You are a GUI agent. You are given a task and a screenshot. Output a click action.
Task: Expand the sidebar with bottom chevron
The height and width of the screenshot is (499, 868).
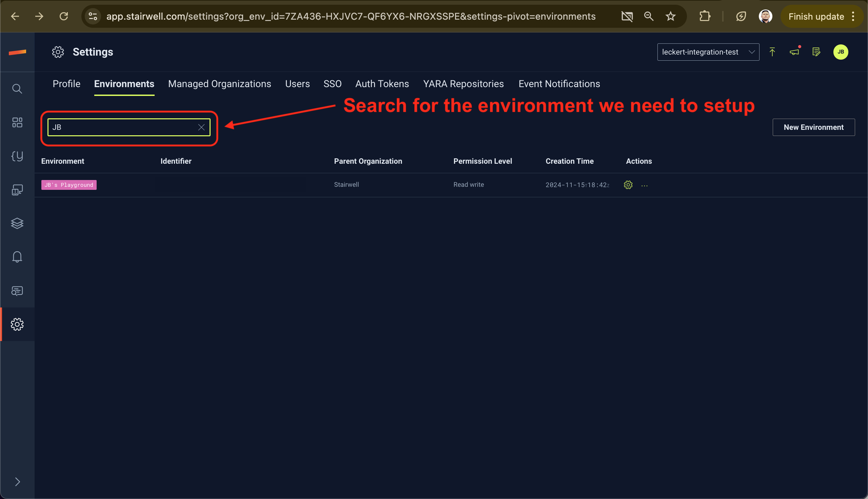tap(18, 481)
